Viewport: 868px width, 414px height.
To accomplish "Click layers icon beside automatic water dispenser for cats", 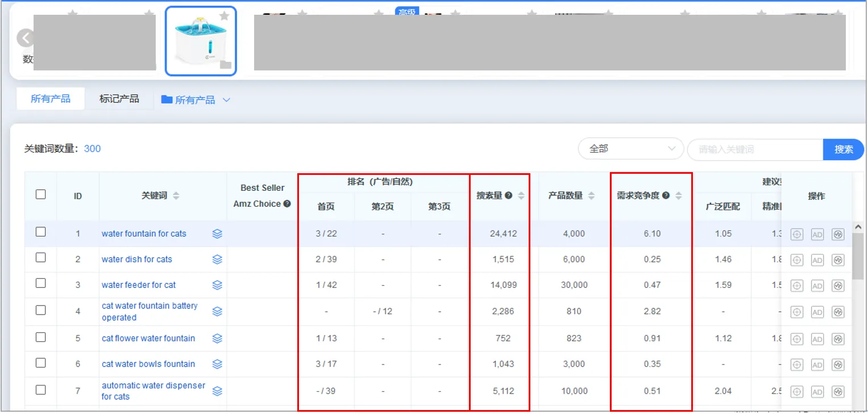I will pyautogui.click(x=217, y=391).
